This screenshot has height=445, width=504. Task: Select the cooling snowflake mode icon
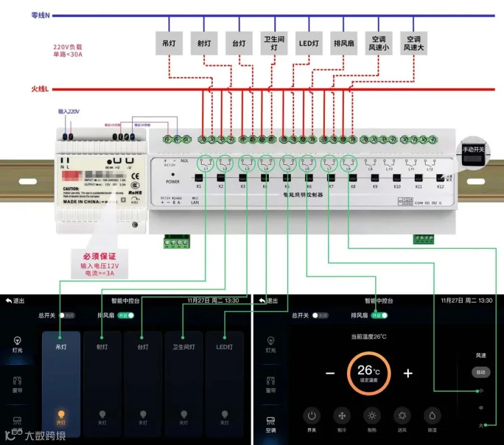(342, 416)
